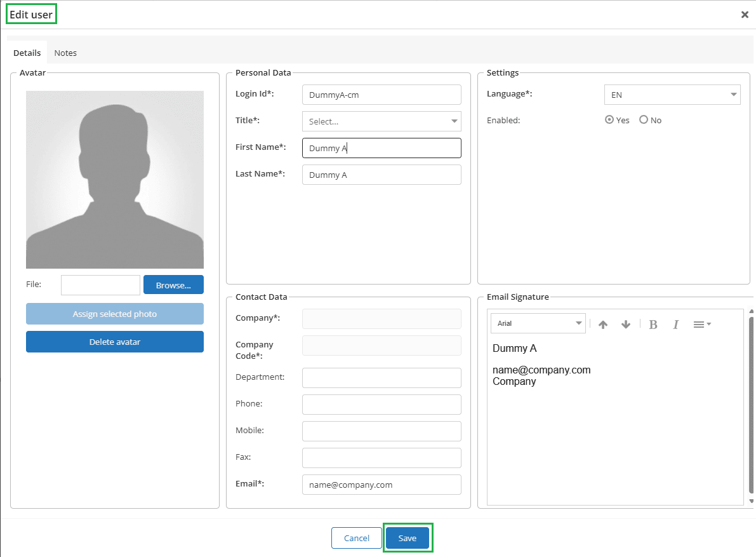Open the Language dropdown
Viewport: 756px width, 557px height.
(x=673, y=95)
